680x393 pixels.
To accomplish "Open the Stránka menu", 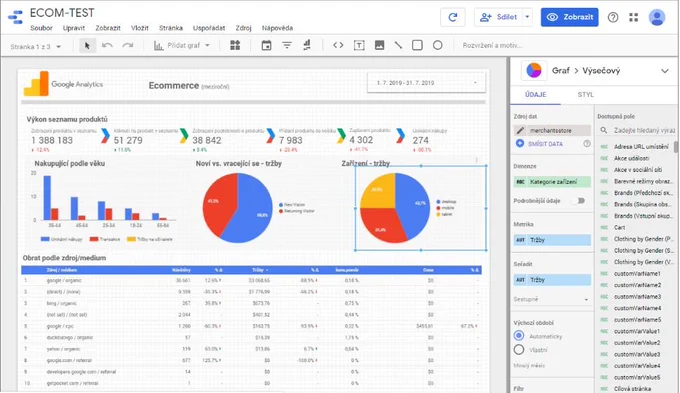I will (171, 28).
